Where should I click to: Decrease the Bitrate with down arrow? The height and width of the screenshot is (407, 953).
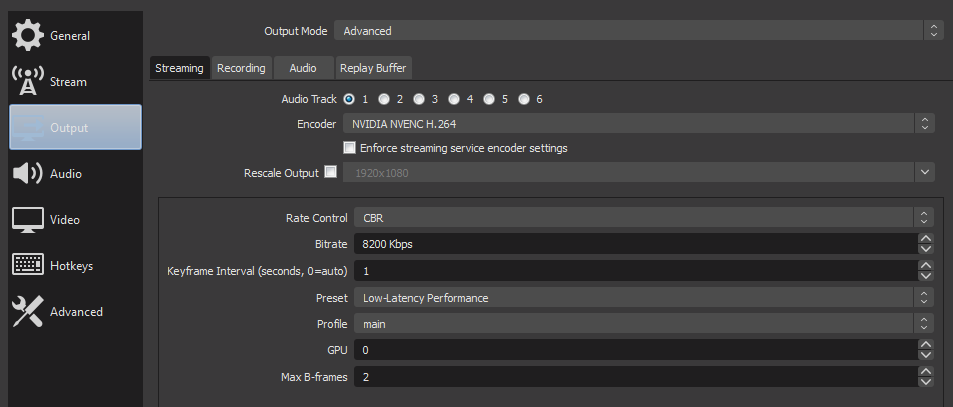(926, 249)
